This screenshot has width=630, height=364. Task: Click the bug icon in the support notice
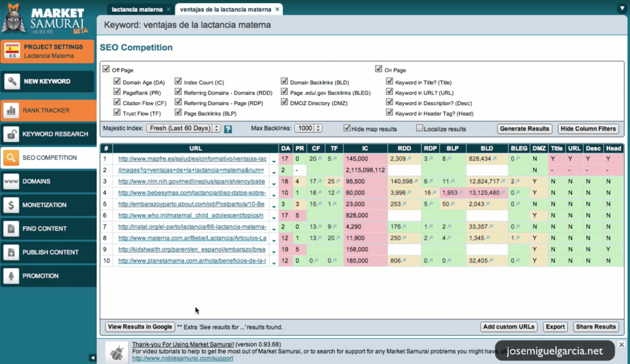coord(117,353)
